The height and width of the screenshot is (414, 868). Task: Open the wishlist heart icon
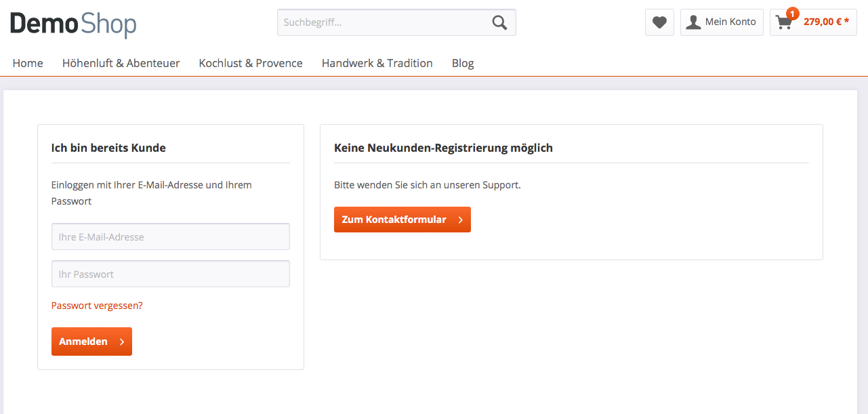(659, 22)
